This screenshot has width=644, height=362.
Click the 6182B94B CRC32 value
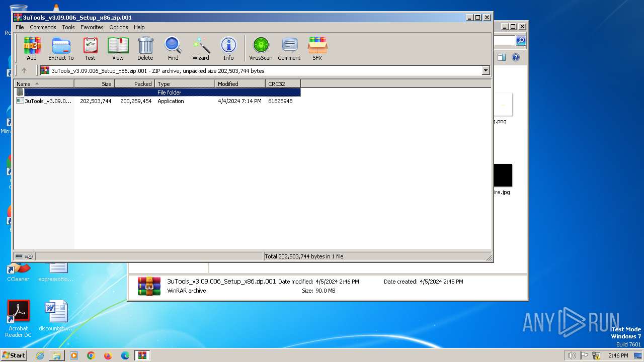point(280,101)
